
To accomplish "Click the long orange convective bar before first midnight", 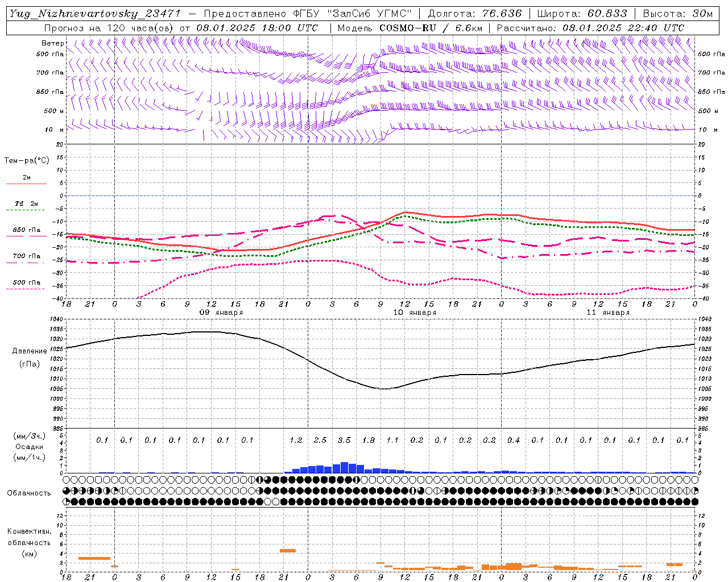I will point(94,558).
